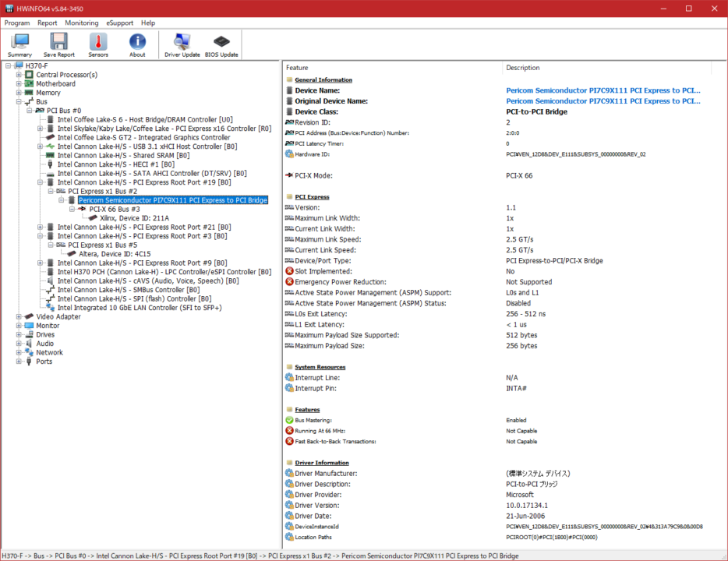The height and width of the screenshot is (561, 728).
Task: Open the Report menu
Action: (x=48, y=23)
